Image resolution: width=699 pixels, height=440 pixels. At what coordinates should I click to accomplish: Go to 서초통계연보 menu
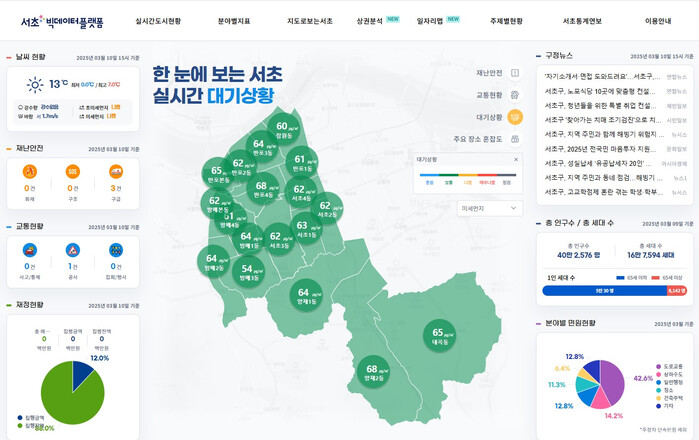pyautogui.click(x=582, y=20)
